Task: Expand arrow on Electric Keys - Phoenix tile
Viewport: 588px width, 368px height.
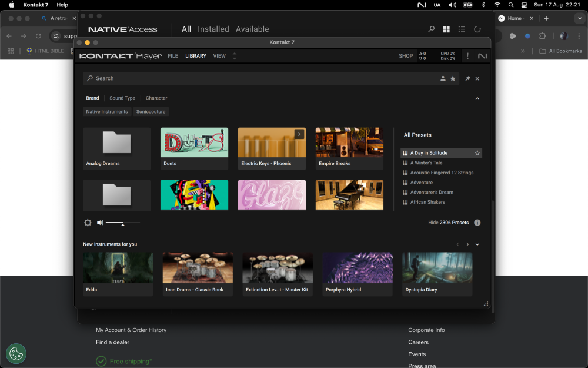Action: pos(299,134)
